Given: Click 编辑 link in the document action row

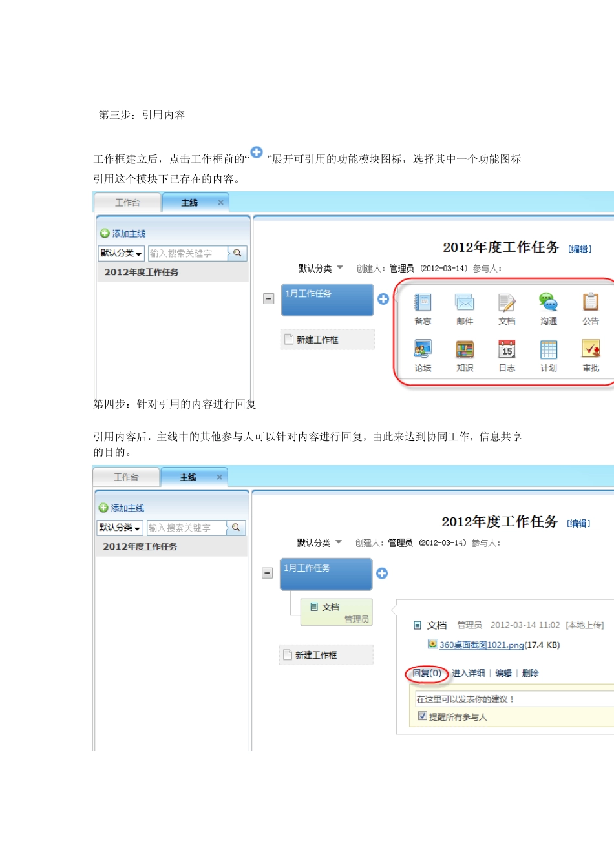Looking at the screenshot, I should (503, 673).
